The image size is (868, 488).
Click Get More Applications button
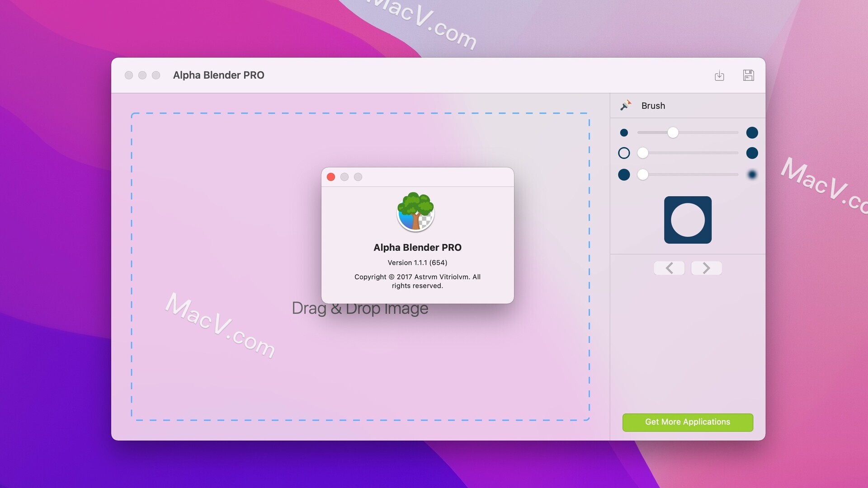(688, 422)
